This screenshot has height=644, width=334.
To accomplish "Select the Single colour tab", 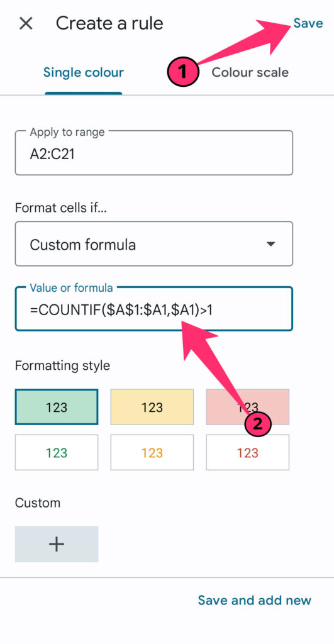I will 84,72.
